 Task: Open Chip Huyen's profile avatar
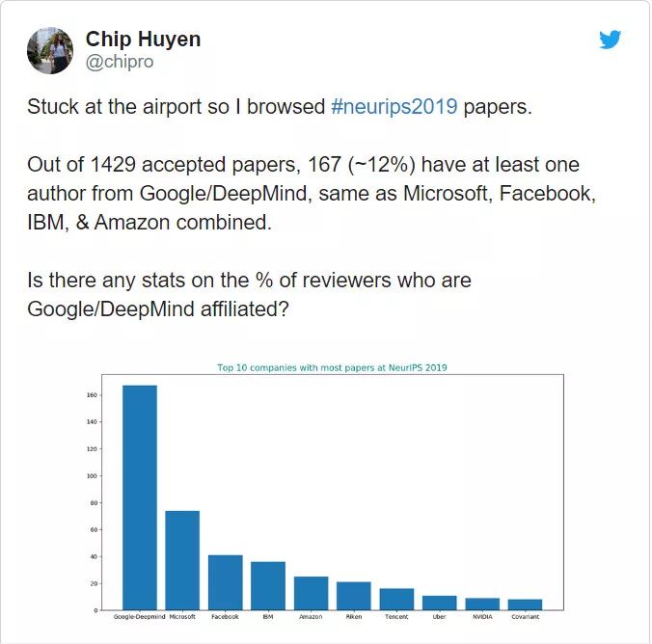50,51
